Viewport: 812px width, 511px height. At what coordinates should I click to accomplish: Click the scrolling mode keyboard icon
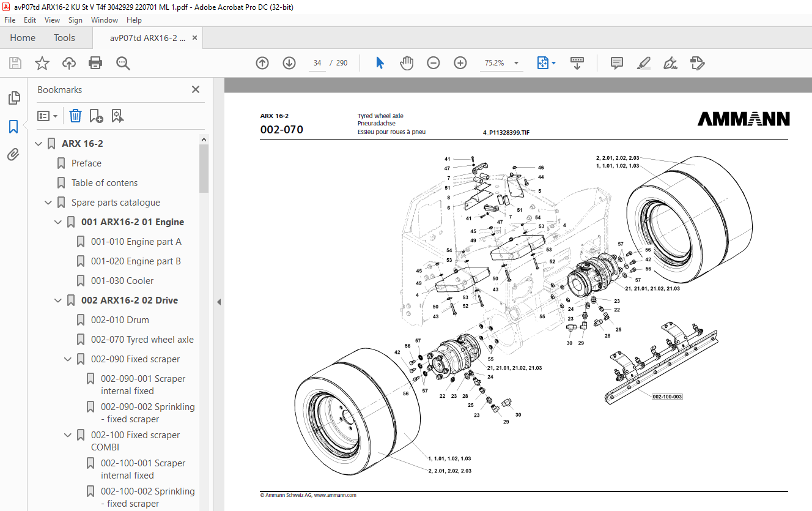pos(577,63)
